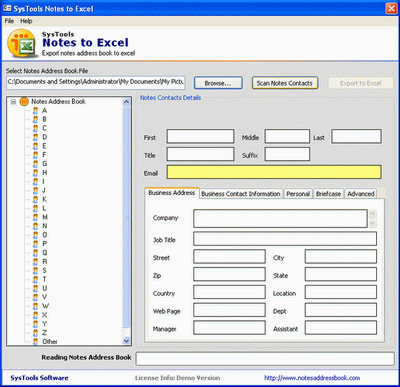Click the Job Title field
Image resolution: width=400 pixels, height=387 pixels.
click(285, 239)
